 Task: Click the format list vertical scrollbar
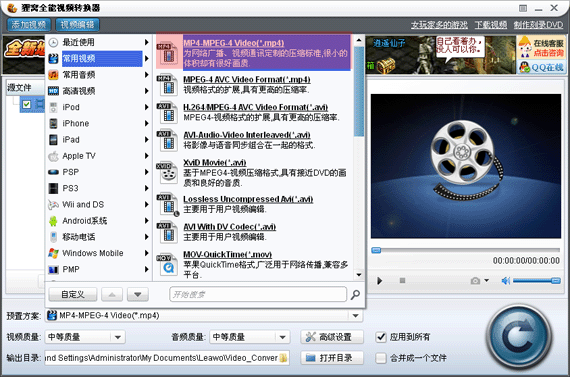359,157
